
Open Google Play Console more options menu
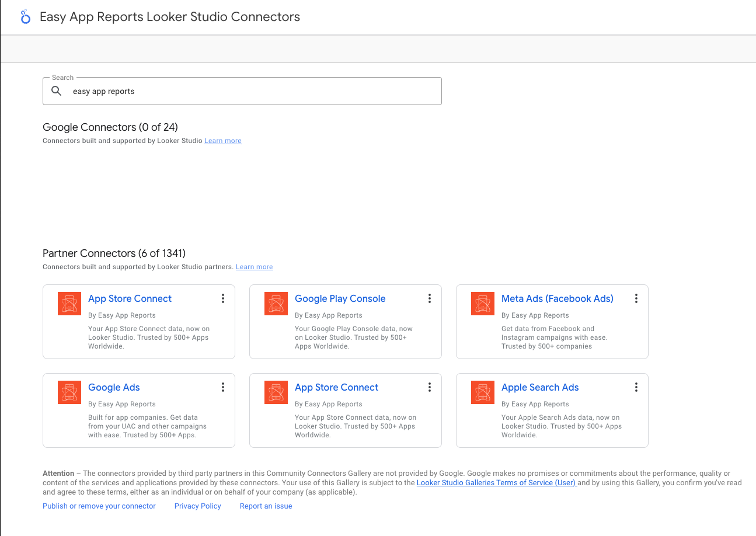[x=429, y=298]
